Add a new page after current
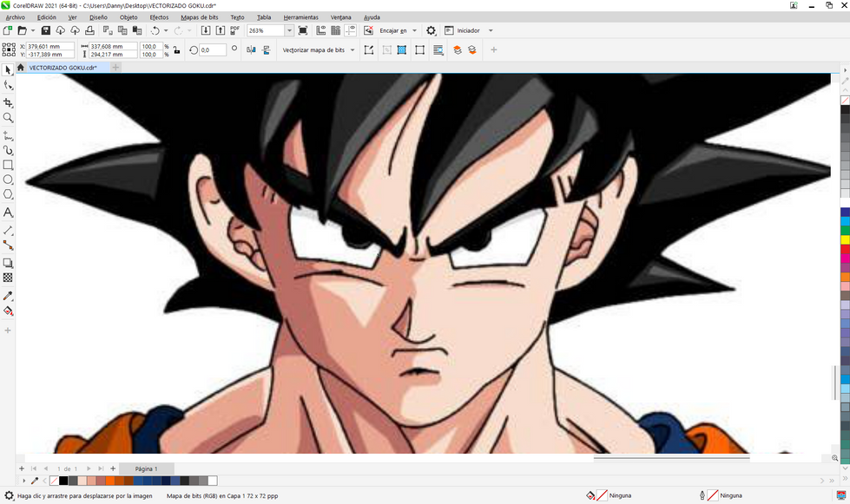 click(x=113, y=468)
